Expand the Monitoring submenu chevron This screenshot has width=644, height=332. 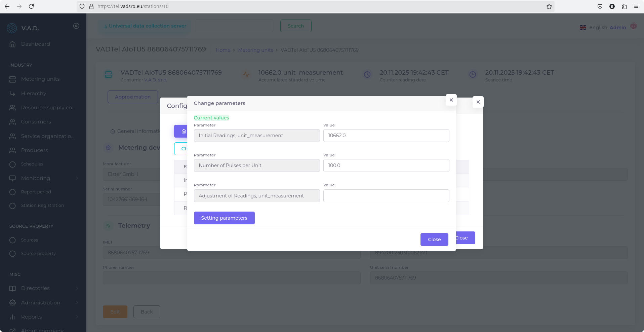click(77, 178)
